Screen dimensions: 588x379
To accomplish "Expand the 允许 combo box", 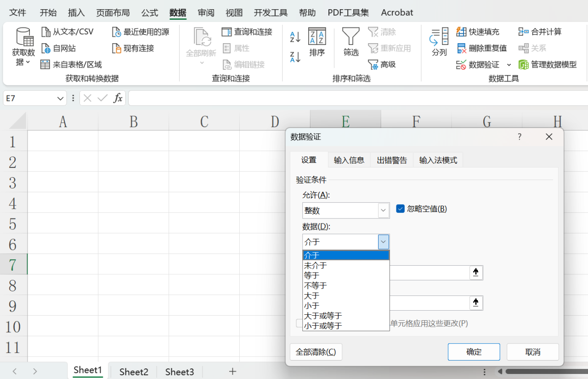I will pos(384,211).
